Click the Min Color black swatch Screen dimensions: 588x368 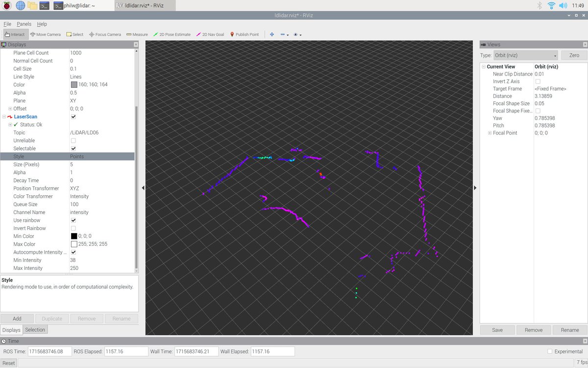74,236
